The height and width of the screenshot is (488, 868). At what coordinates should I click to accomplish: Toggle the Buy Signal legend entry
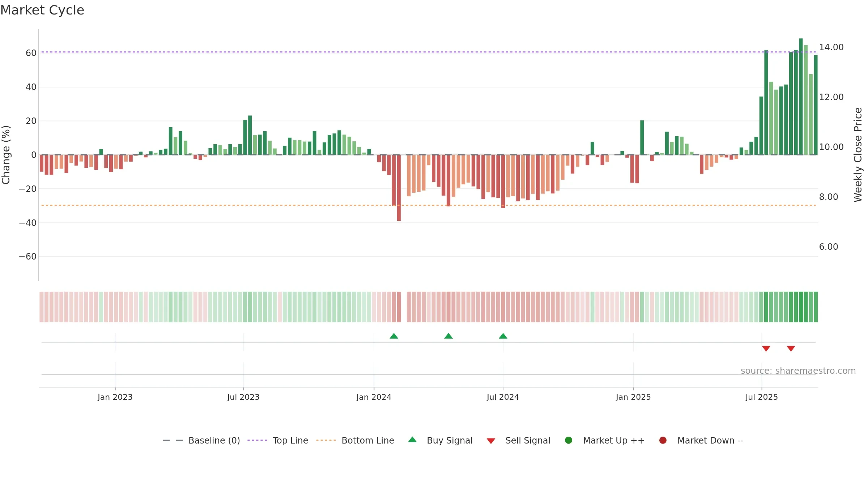click(440, 440)
